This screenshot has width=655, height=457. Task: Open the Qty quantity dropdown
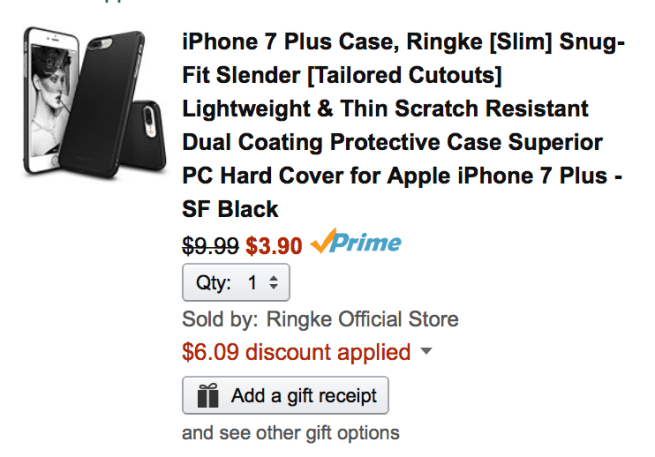pos(236,284)
